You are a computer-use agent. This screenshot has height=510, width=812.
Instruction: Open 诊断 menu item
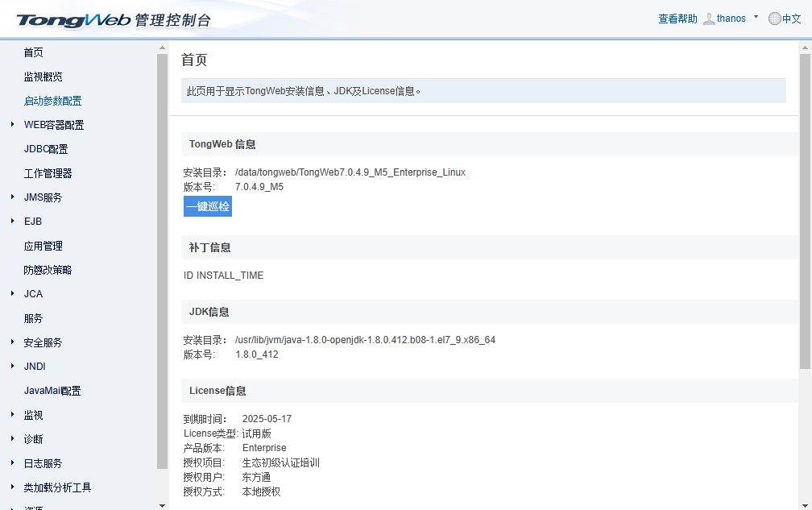(33, 439)
